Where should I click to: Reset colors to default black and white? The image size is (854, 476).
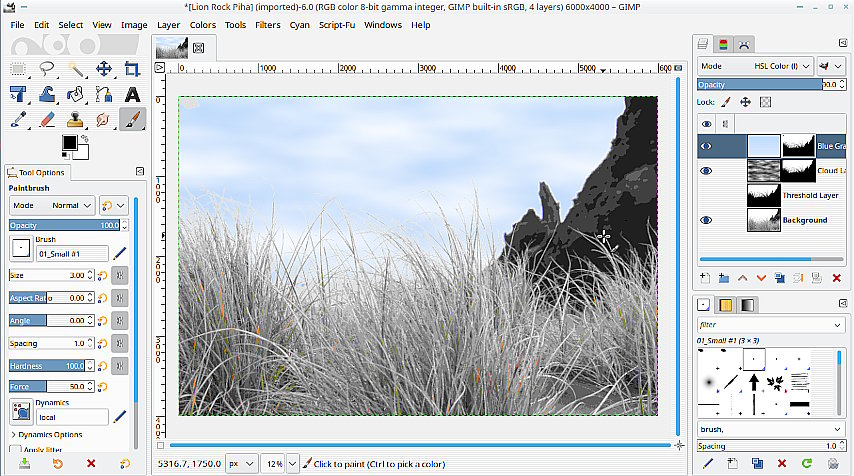65,156
